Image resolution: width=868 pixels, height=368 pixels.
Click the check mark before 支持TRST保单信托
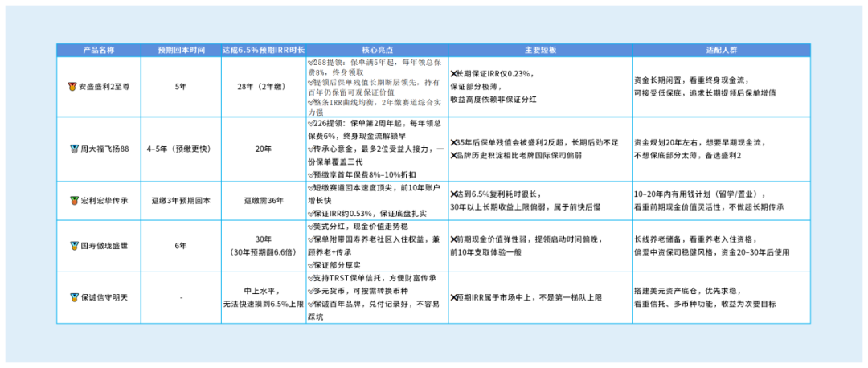pyautogui.click(x=310, y=277)
